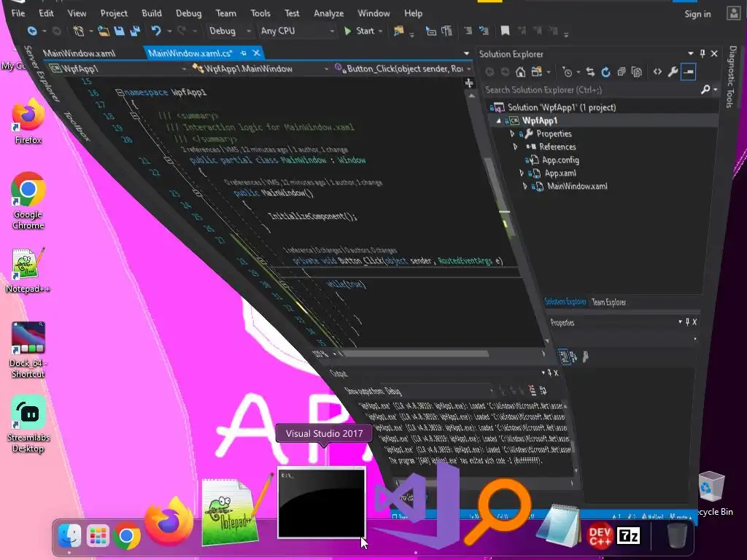Viewport: 747px width, 560px height.
Task: Open the WpfApp1 project navigation dropdown
Action: 119,69
